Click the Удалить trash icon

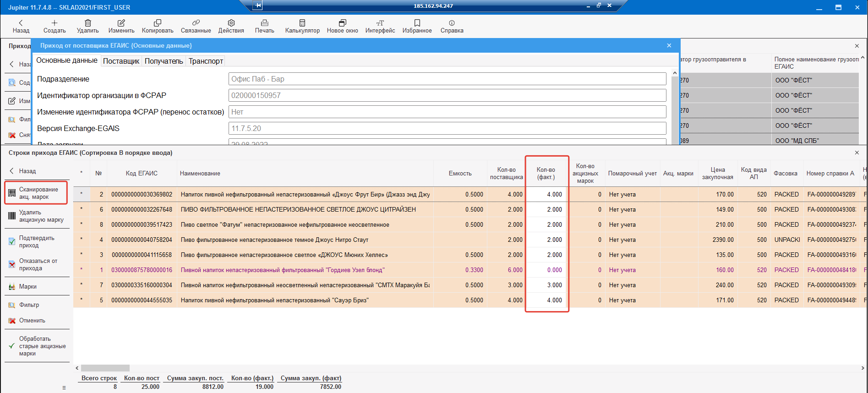tap(88, 23)
